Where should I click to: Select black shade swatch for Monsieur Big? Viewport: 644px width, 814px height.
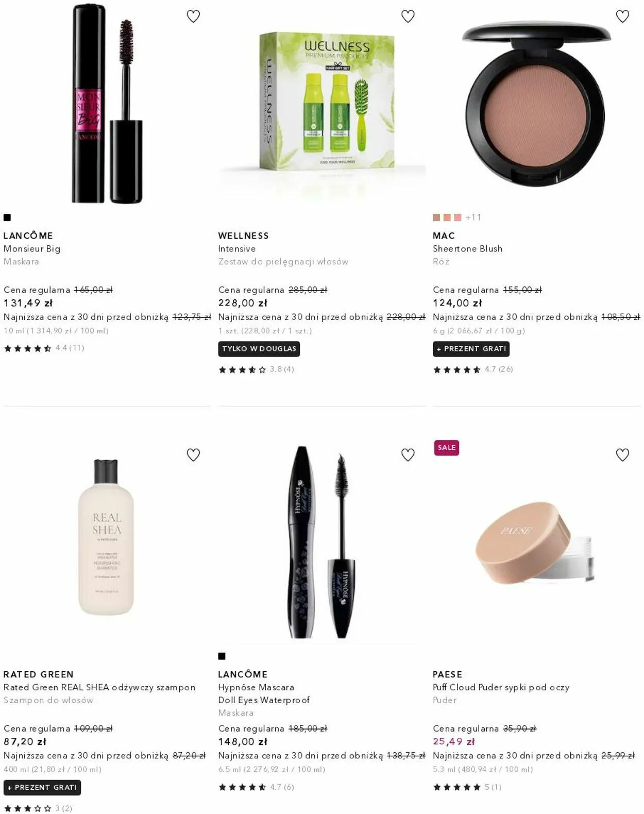click(x=7, y=217)
